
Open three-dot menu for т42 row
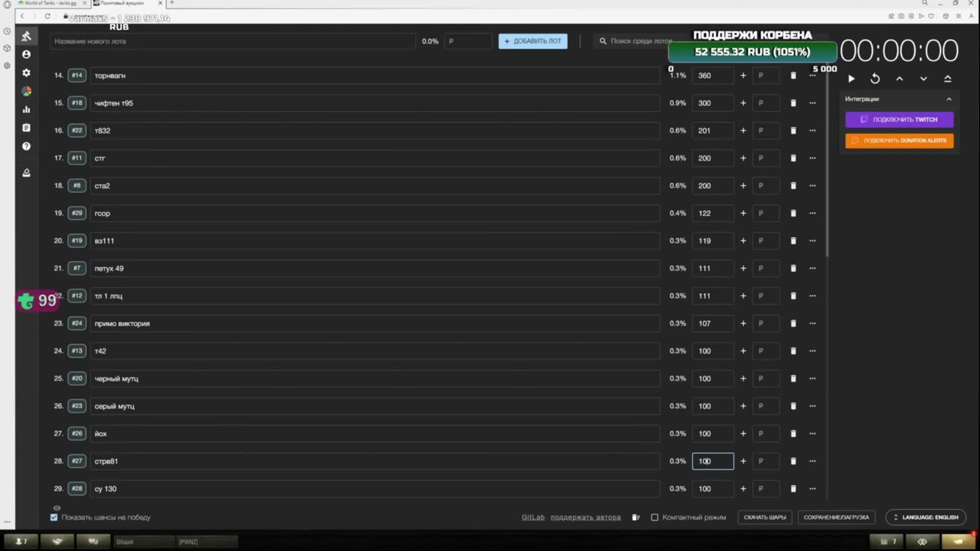(812, 351)
